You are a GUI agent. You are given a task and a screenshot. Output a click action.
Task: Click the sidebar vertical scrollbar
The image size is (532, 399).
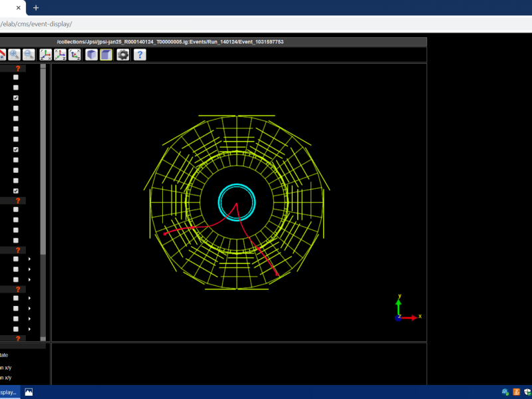pyautogui.click(x=43, y=160)
